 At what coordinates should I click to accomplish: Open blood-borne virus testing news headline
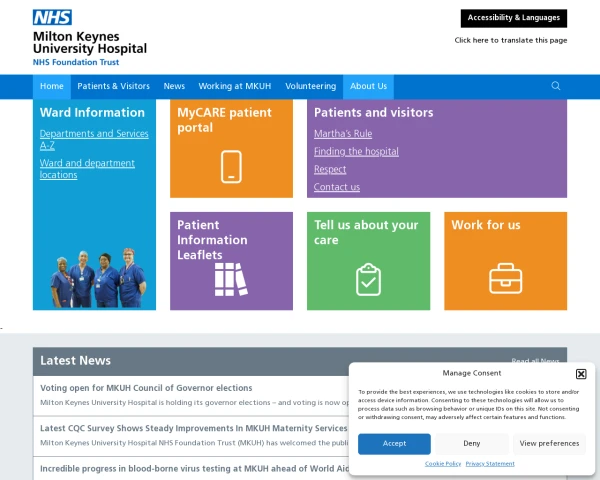pos(194,469)
